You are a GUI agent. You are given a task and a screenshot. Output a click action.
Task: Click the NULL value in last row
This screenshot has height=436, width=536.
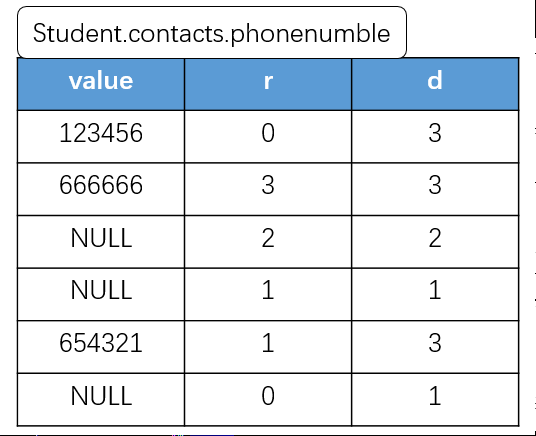coord(101,400)
